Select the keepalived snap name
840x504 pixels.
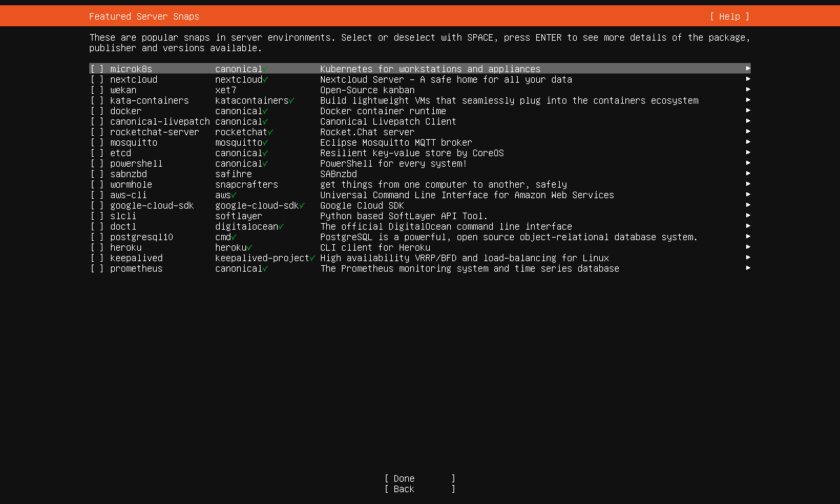click(136, 258)
